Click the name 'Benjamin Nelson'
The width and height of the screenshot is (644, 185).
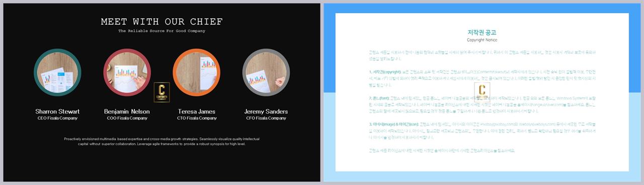pyautogui.click(x=127, y=111)
